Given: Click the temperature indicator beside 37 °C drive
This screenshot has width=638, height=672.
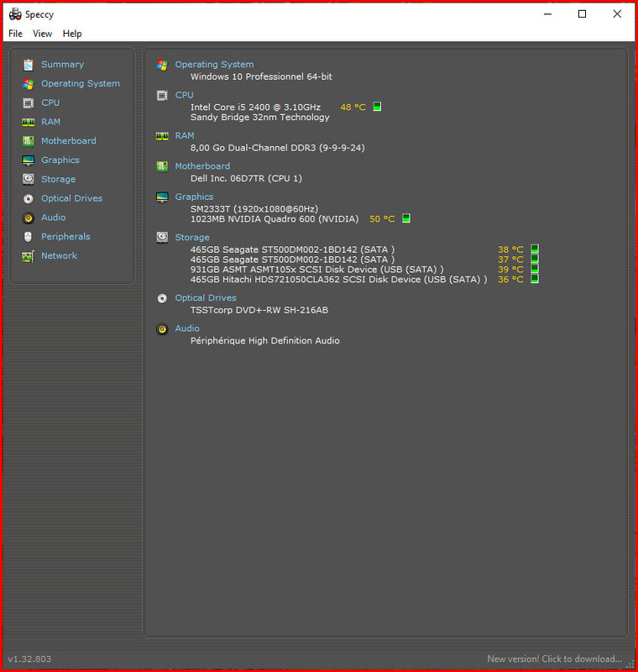Looking at the screenshot, I should (535, 259).
